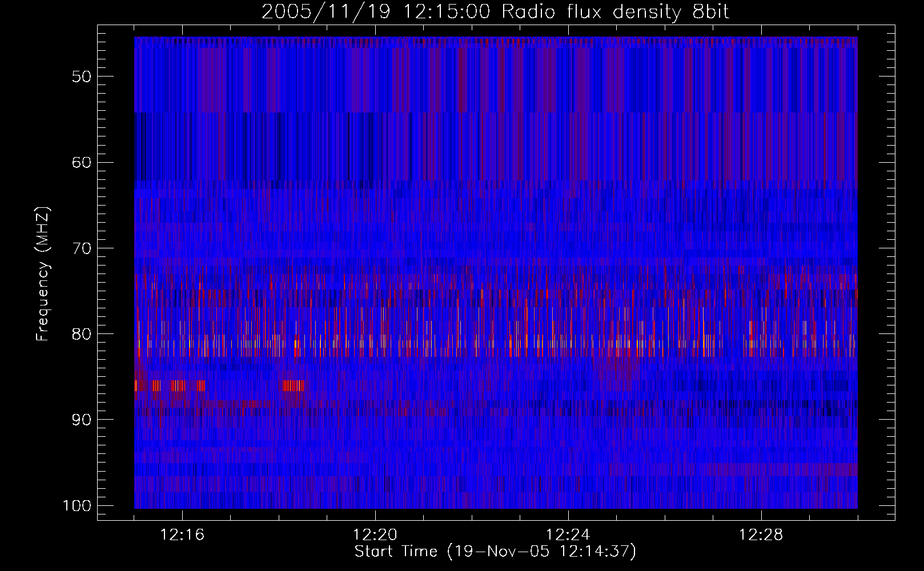Click the plot title 2005/11/19 12:15:00 Radio flux density 8bit
924x571 pixels.
495,11
